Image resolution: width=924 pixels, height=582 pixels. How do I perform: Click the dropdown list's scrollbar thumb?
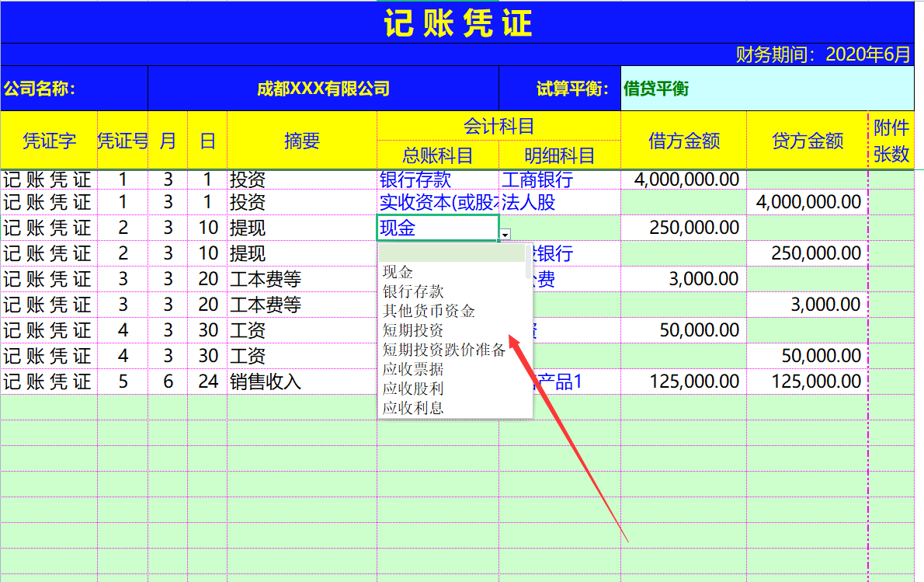pos(529,262)
